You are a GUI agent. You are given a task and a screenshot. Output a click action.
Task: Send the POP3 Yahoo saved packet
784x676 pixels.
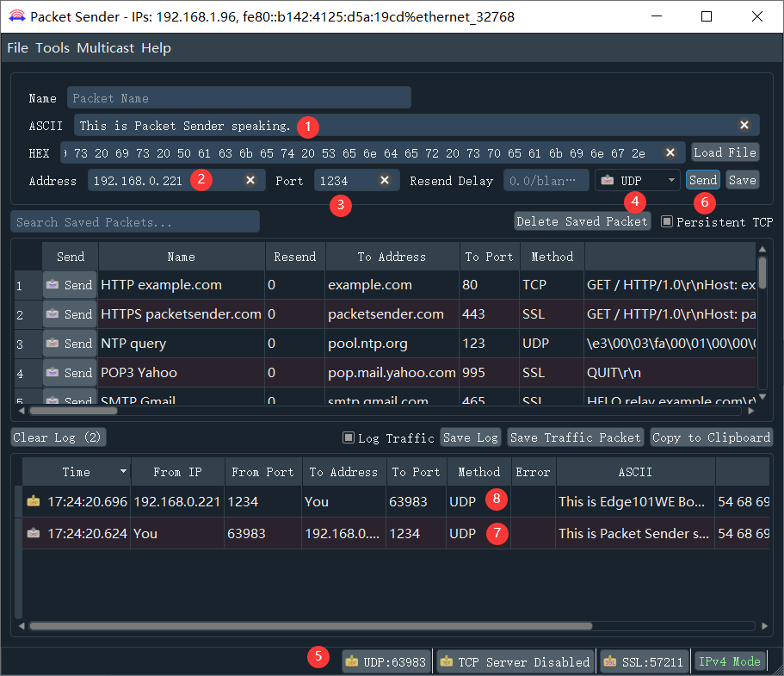pos(70,373)
